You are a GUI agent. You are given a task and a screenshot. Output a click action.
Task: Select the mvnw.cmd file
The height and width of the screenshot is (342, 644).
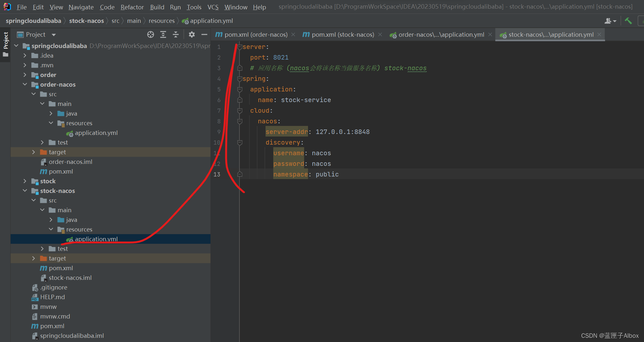55,316
